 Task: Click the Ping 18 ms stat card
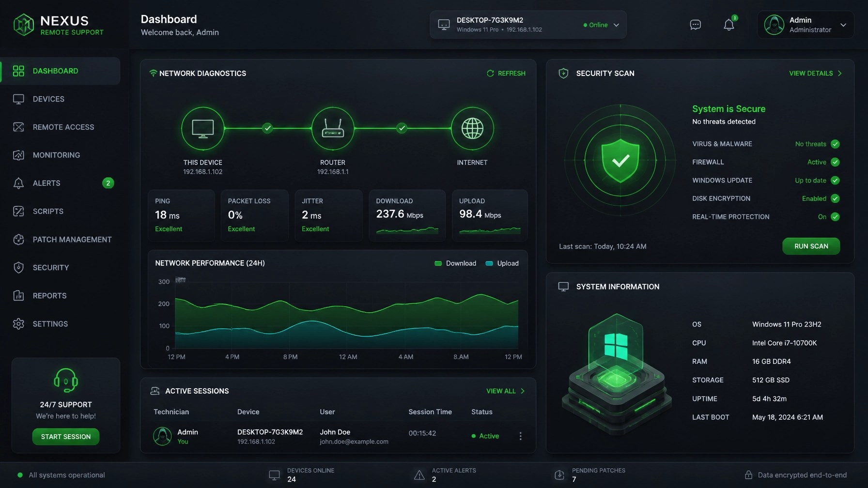[181, 215]
